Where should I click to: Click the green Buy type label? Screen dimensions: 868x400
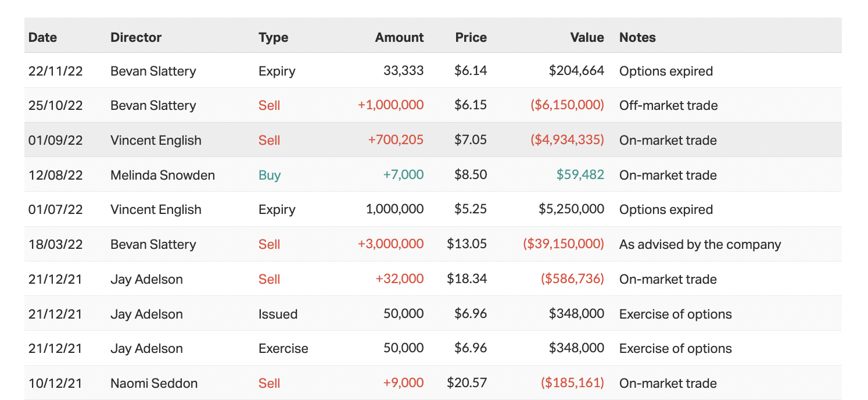pos(270,175)
